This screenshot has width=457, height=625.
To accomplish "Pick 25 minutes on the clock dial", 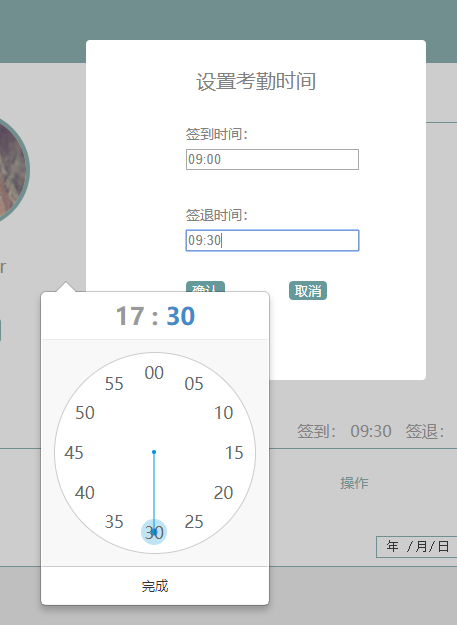I will [194, 522].
